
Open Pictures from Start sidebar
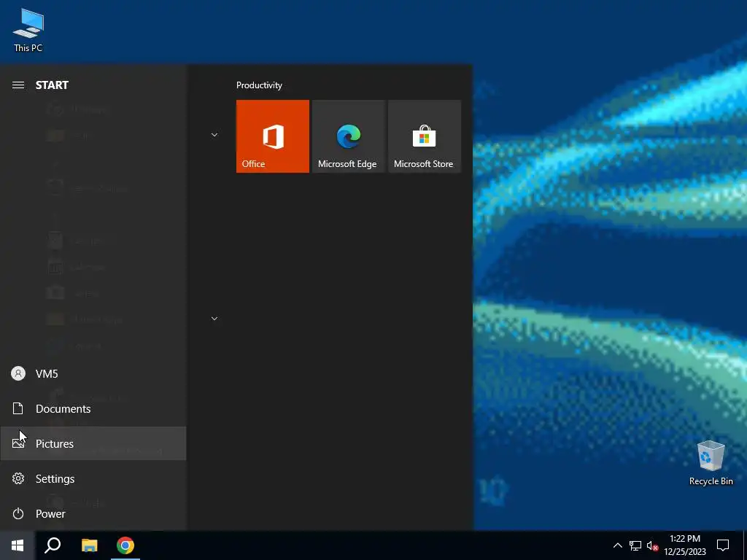click(x=93, y=444)
